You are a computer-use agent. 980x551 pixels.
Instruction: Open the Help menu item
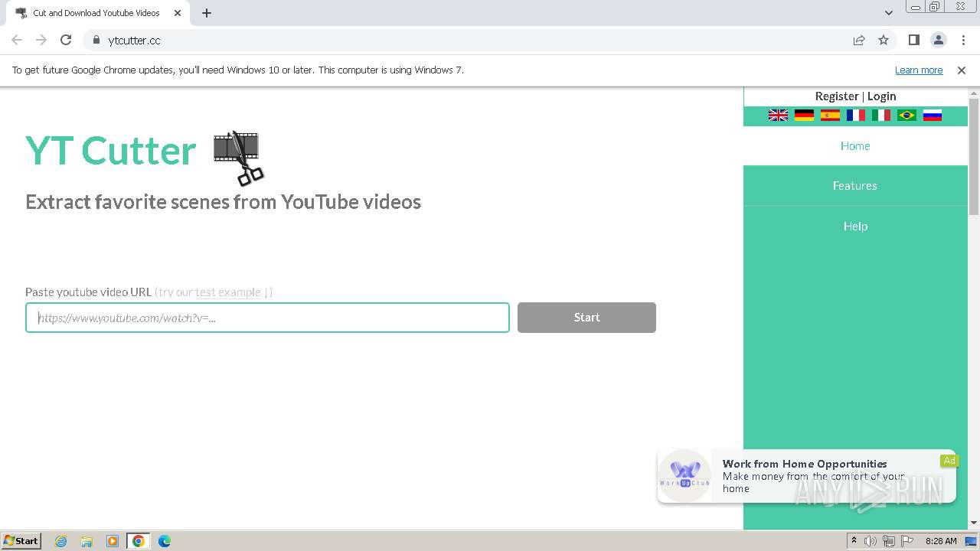point(855,227)
